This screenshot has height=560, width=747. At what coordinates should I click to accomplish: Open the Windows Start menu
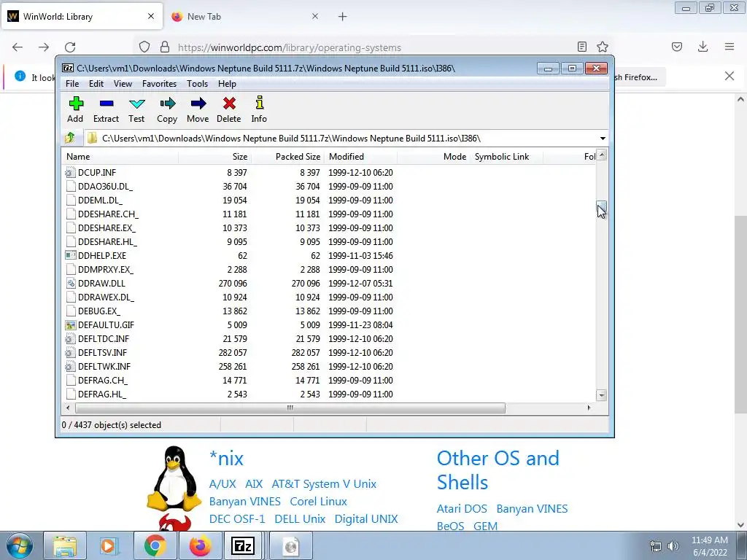[19, 545]
